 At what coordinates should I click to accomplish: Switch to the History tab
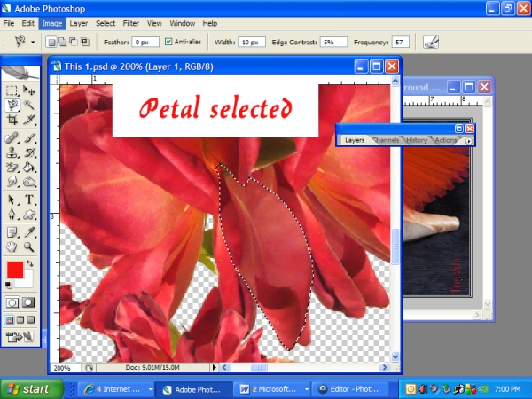tap(417, 140)
